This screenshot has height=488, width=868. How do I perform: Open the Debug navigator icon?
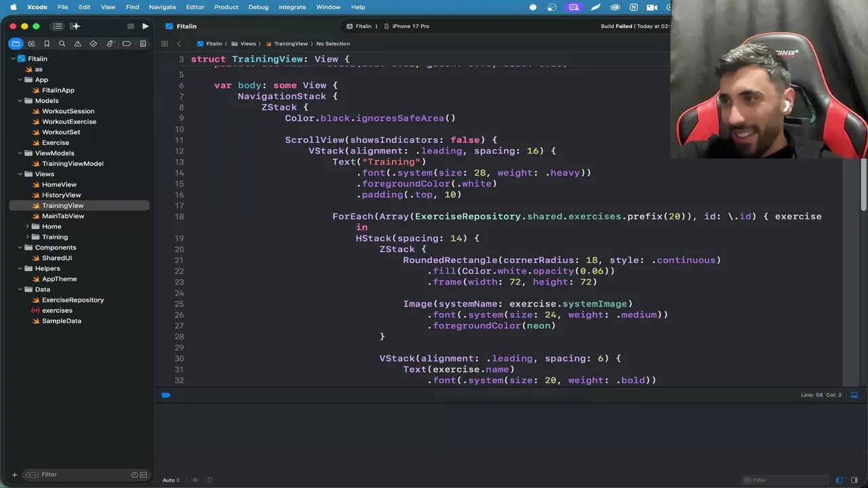[110, 43]
